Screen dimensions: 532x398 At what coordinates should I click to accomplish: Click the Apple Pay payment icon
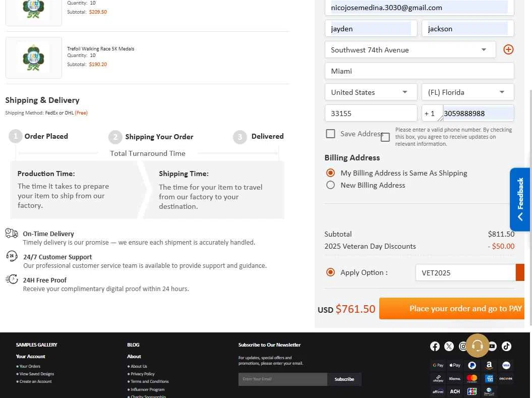click(x=455, y=365)
